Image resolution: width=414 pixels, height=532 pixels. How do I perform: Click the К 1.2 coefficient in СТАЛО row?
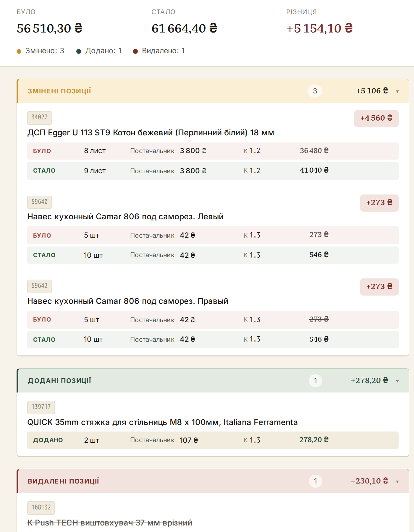pos(252,171)
